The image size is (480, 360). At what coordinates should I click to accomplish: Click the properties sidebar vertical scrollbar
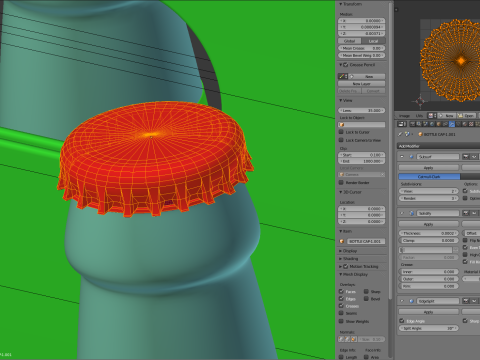(391, 150)
